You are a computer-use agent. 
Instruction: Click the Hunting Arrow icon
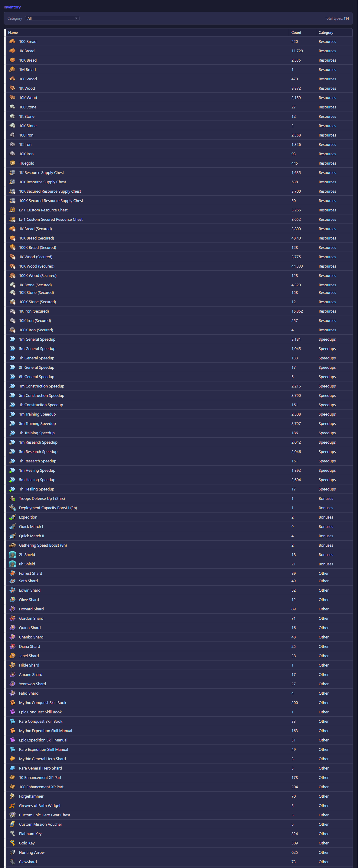click(12, 853)
